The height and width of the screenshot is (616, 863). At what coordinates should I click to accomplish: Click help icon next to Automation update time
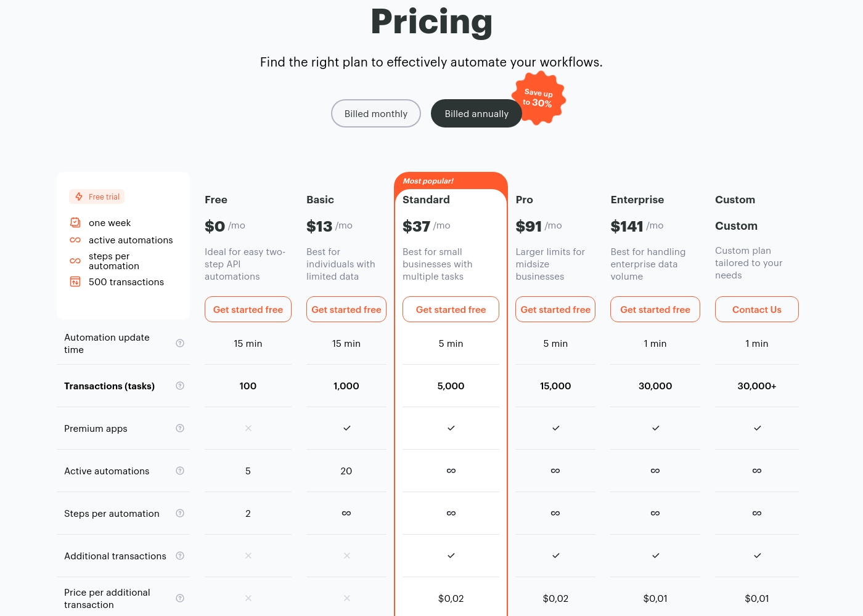tap(180, 343)
